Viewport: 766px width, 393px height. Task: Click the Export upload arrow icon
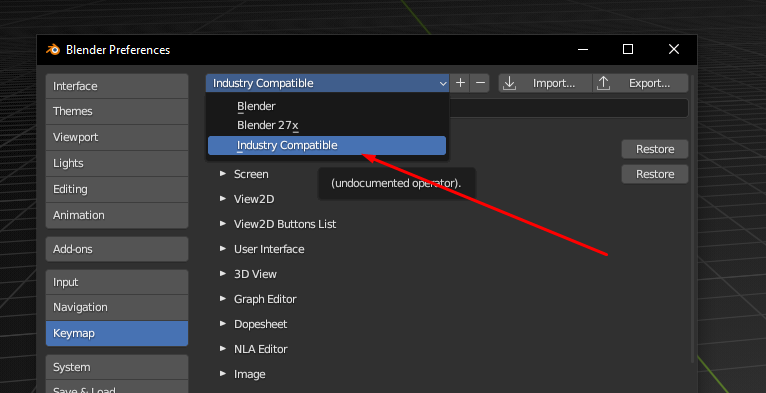pyautogui.click(x=603, y=83)
